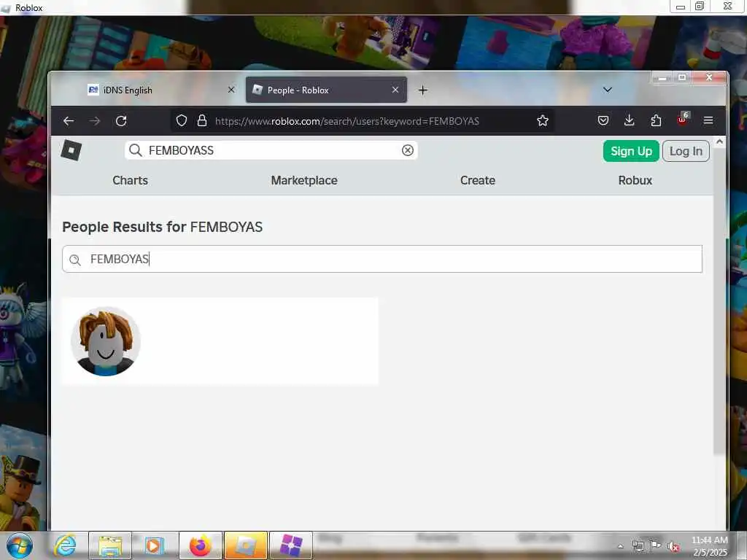747x560 pixels.
Task: Click the Action Center flag tray icon
Action: click(655, 546)
